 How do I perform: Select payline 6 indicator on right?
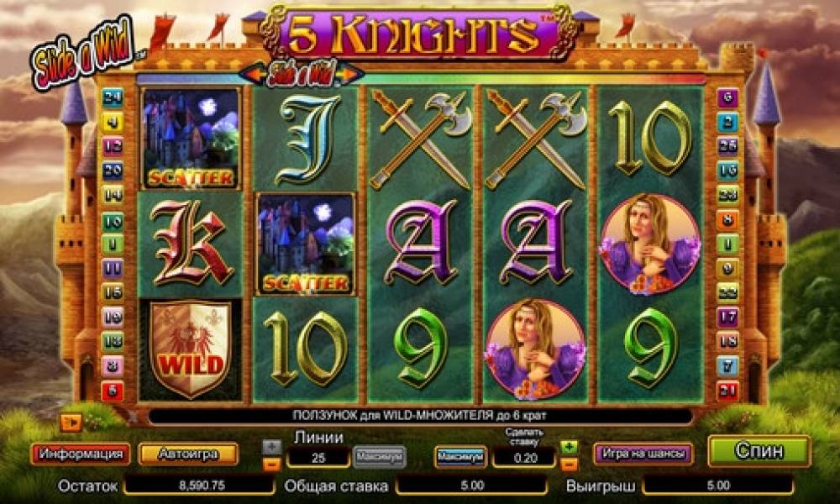tap(727, 97)
